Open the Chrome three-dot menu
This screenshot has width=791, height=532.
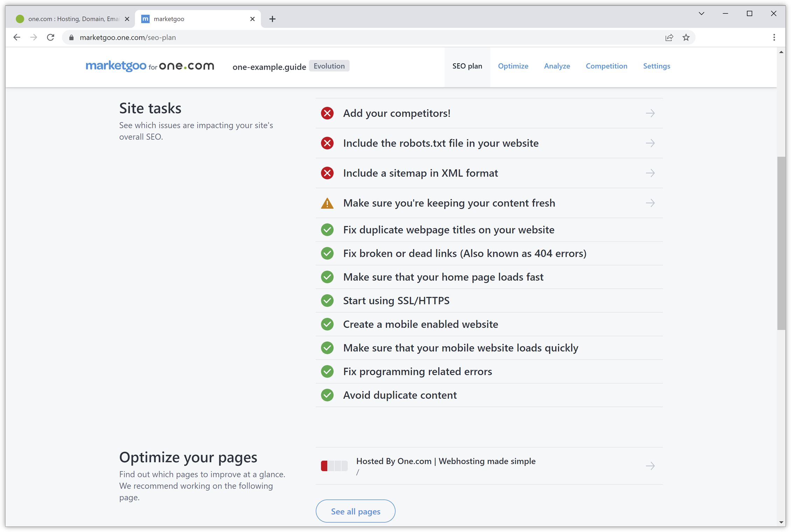point(774,37)
